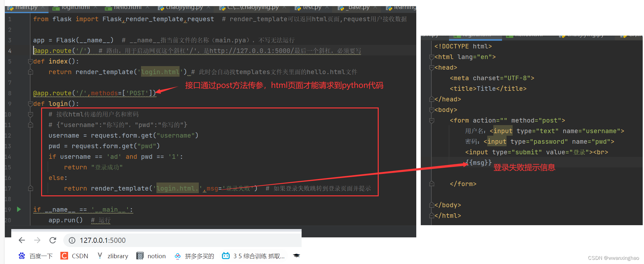Close the main.py editor tab
This screenshot has width=644, height=264.
coord(43,7)
